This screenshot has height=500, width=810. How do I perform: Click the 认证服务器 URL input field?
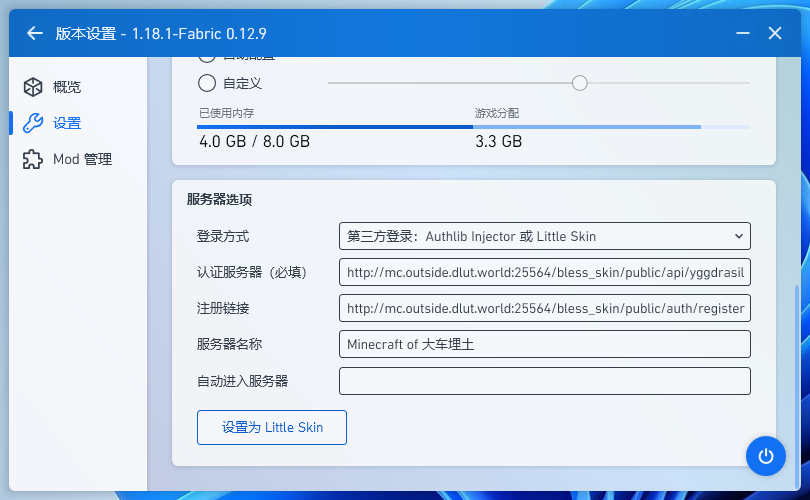pos(544,273)
